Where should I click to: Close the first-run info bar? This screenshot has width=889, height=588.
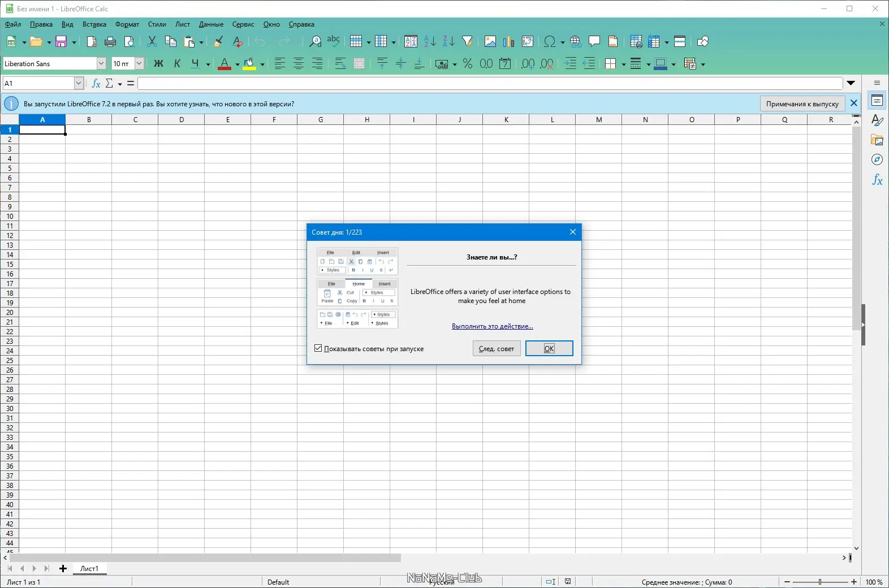(854, 103)
